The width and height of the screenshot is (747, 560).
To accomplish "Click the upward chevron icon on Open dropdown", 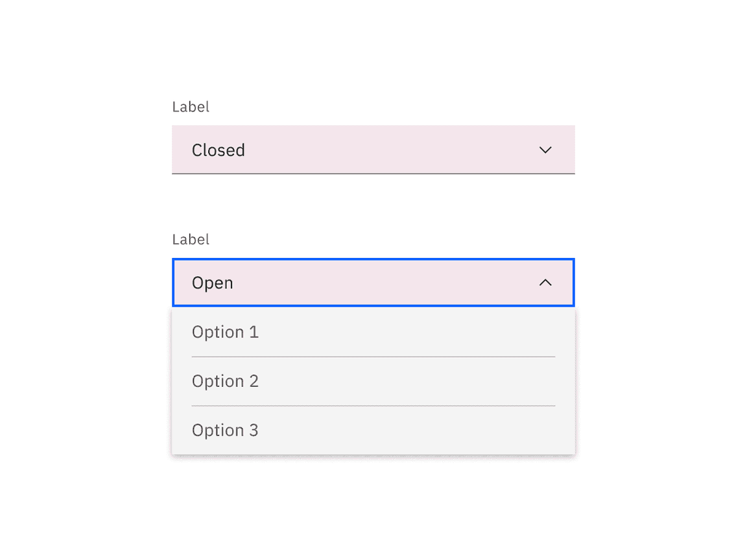I will (x=545, y=283).
